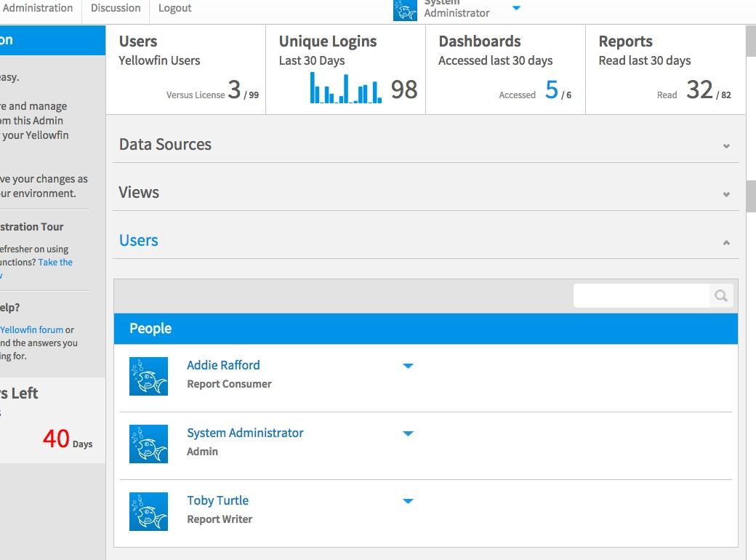Open the Discussion menu item
756x560 pixels.
point(116,8)
